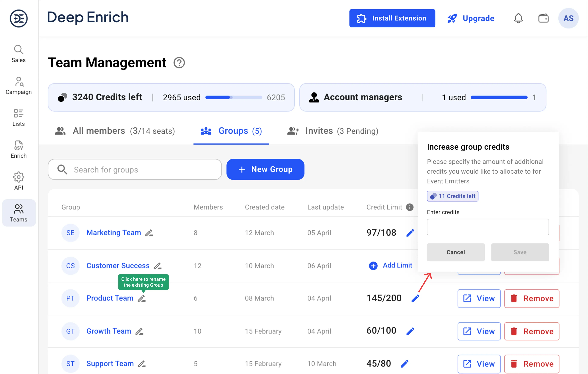The width and height of the screenshot is (588, 374).
Task: Click the Credit Limit column header
Action: pyautogui.click(x=384, y=207)
